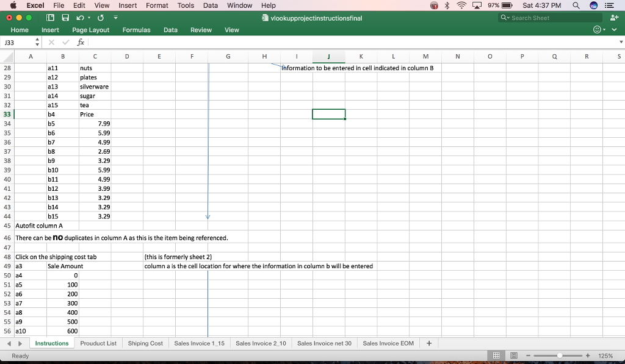The image size is (625, 364).
Task: Open Siri from the menu bar
Action: click(593, 5)
